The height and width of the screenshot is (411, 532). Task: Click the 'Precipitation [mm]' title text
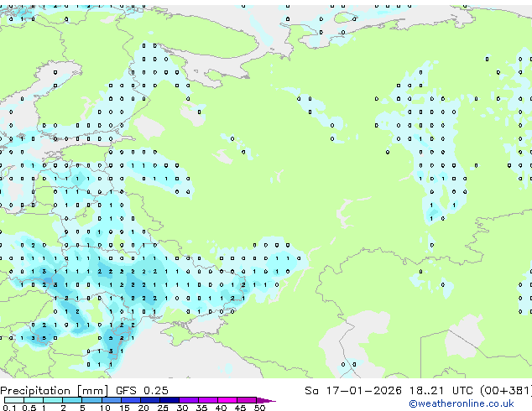[55, 391]
